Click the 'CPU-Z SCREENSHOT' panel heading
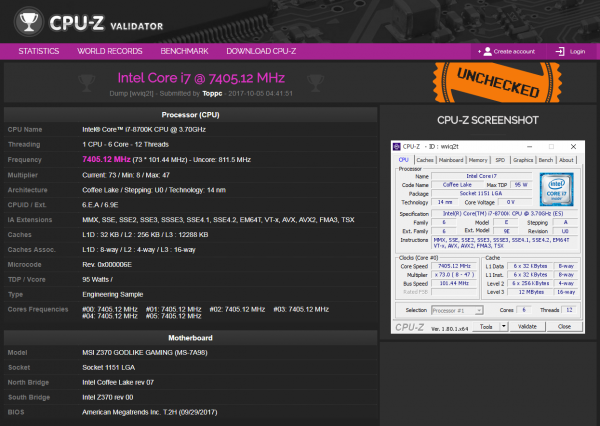600x426 pixels. 488,120
